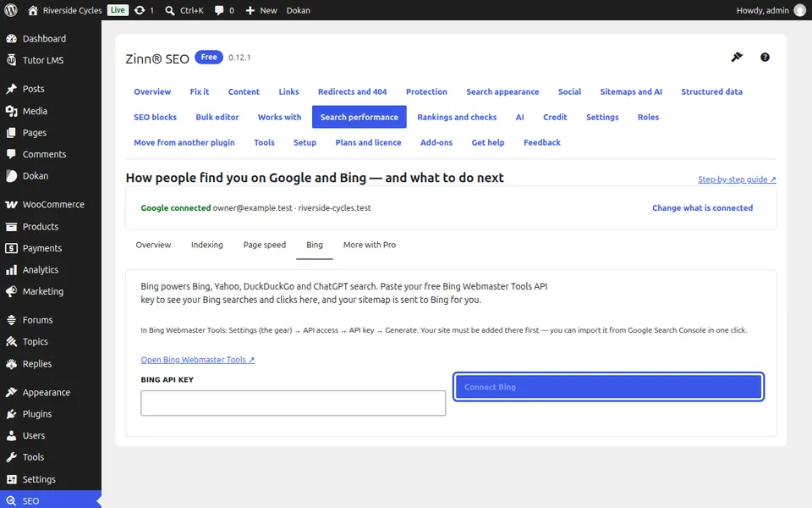The image size is (812, 508).
Task: Open the updates icon in admin bar
Action: 140,10
